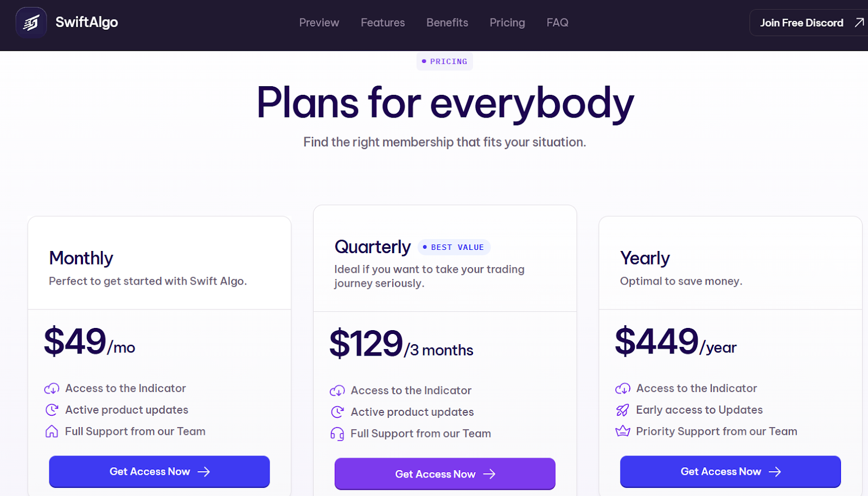Click the arrow icon beside Join Free Discord
Viewport: 868px width, 496px height.
tap(859, 23)
